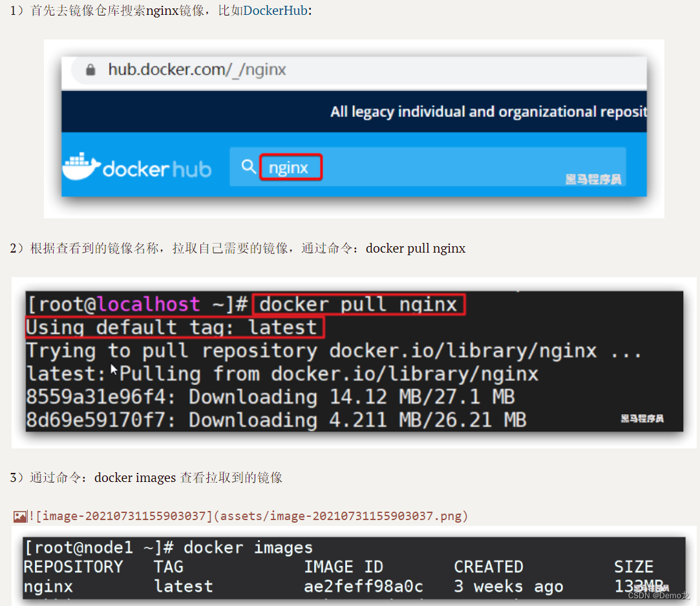Screen dimensions: 700x606
Task: Click the Docker Hub search screenshot image
Action: 354,129
